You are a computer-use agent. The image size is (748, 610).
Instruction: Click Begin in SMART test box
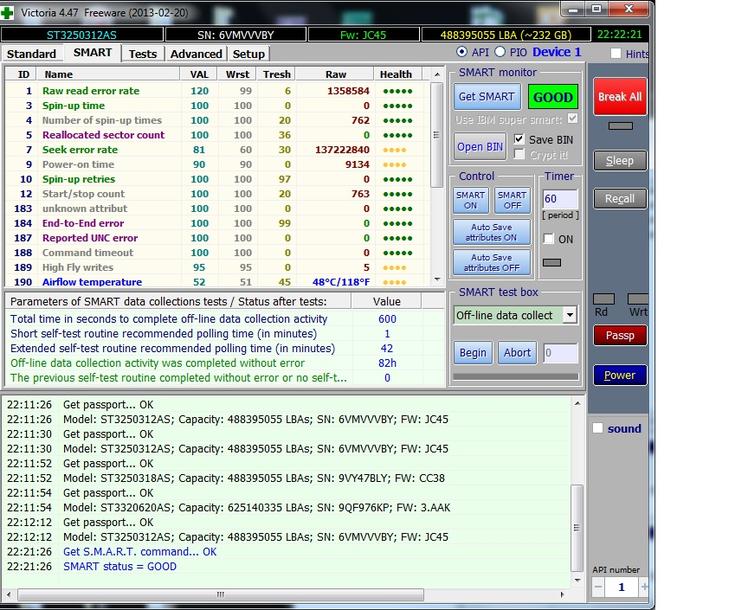click(x=473, y=353)
